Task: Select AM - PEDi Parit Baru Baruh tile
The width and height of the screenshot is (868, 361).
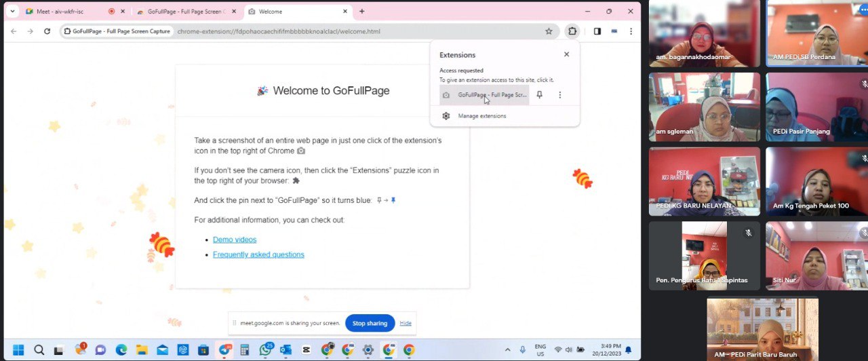Action: [762, 330]
